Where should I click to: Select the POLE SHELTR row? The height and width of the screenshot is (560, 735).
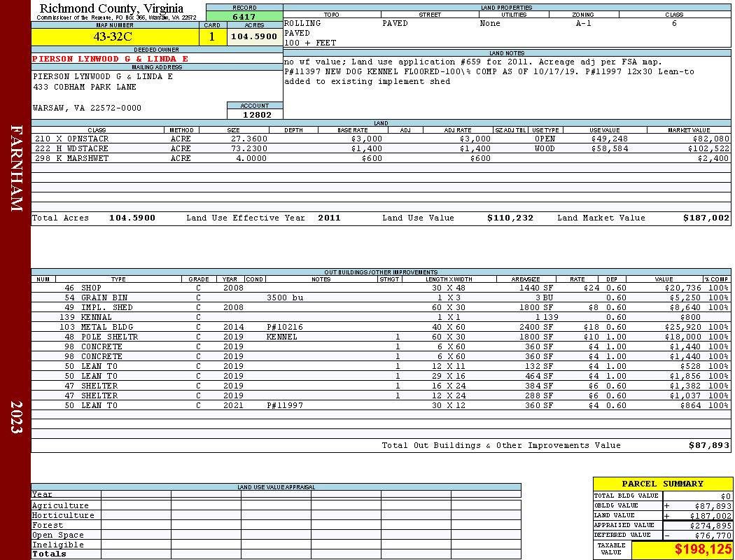pos(381,337)
